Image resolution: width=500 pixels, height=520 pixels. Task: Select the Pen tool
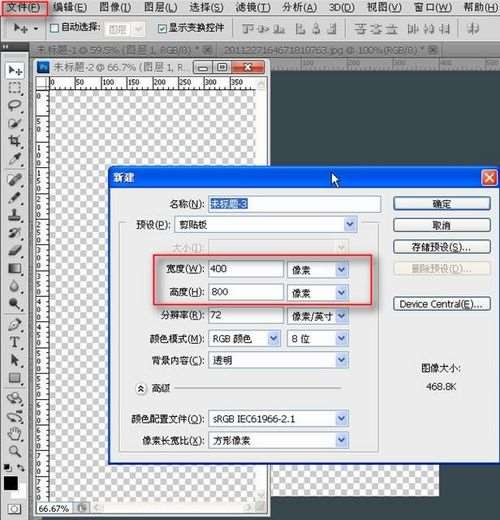(x=15, y=325)
